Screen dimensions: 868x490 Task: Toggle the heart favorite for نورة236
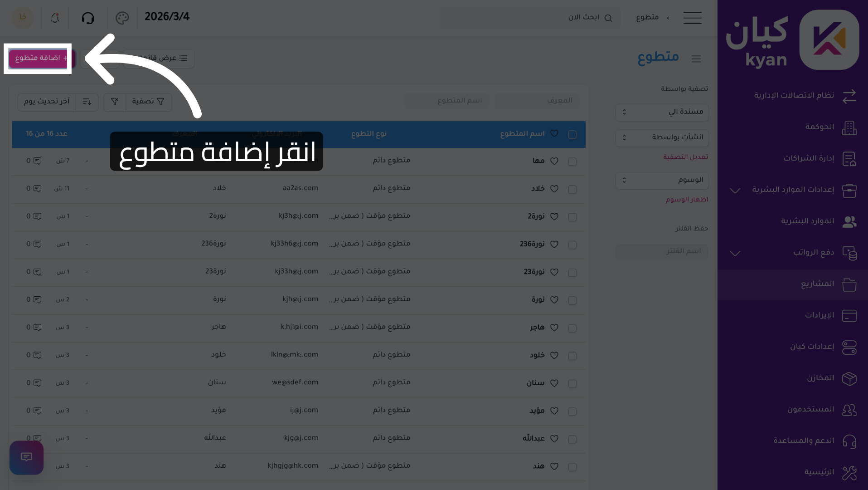pos(554,245)
